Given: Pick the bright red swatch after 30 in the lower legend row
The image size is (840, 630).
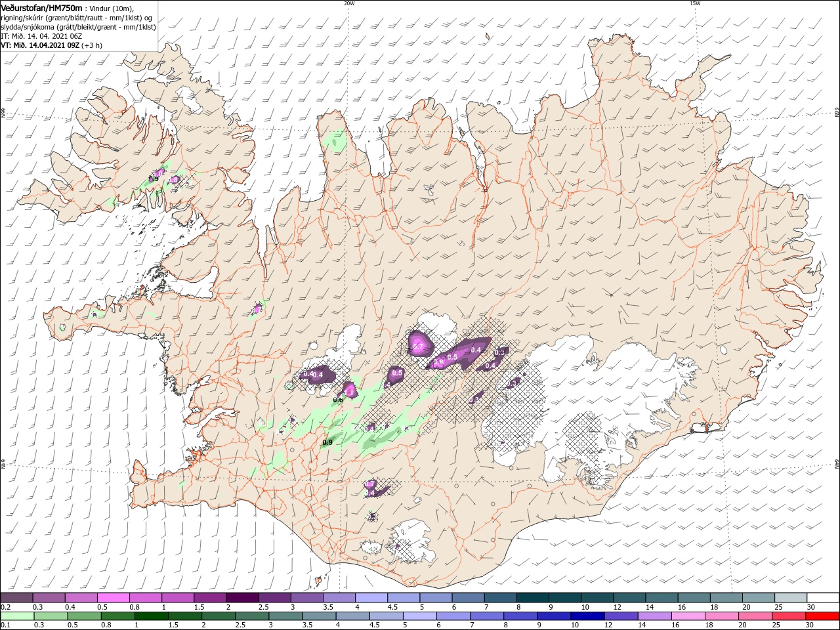Looking at the screenshot, I should point(823,616).
